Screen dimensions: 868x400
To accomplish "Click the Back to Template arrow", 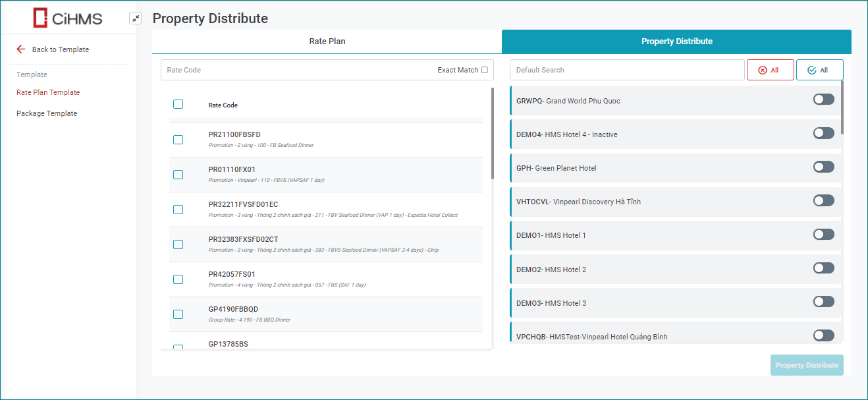I will pyautogui.click(x=21, y=49).
